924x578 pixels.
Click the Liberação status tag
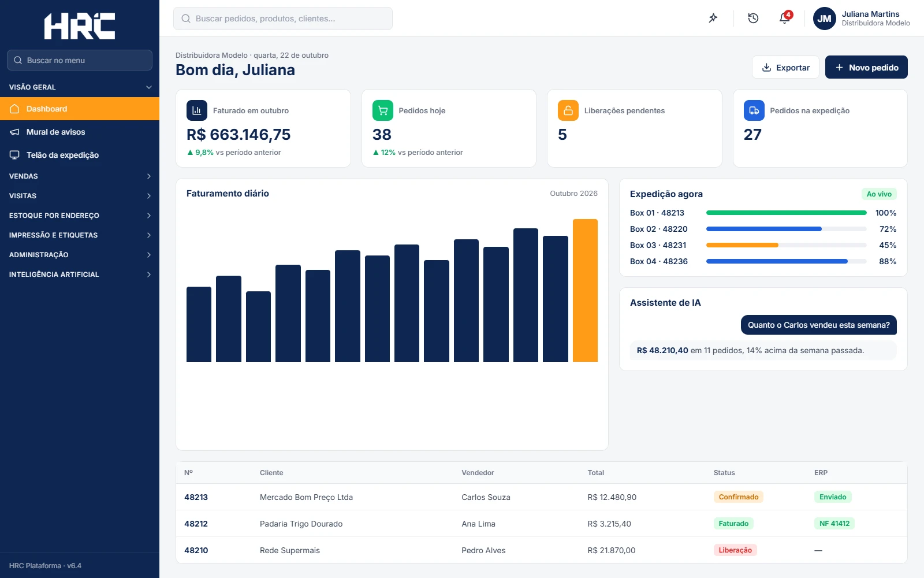(735, 550)
